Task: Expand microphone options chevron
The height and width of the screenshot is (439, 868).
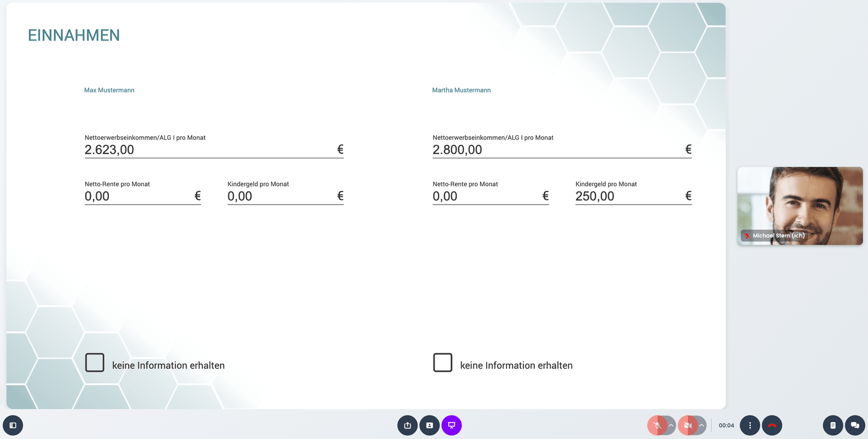Action: [671, 425]
